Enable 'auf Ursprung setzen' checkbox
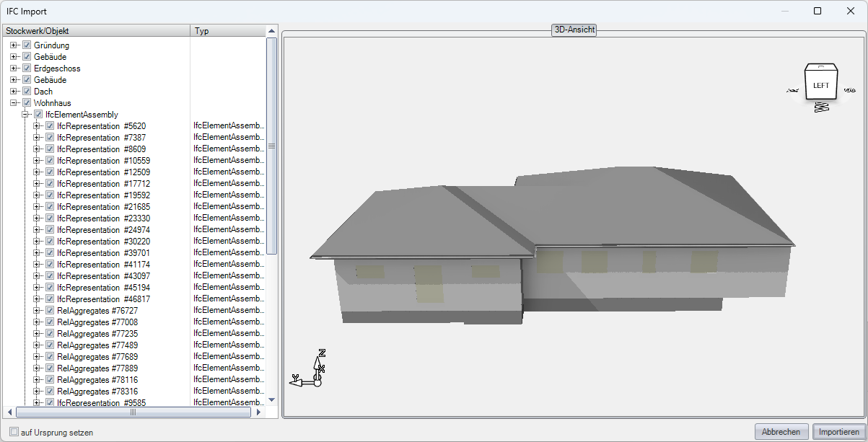868x442 pixels. click(14, 433)
